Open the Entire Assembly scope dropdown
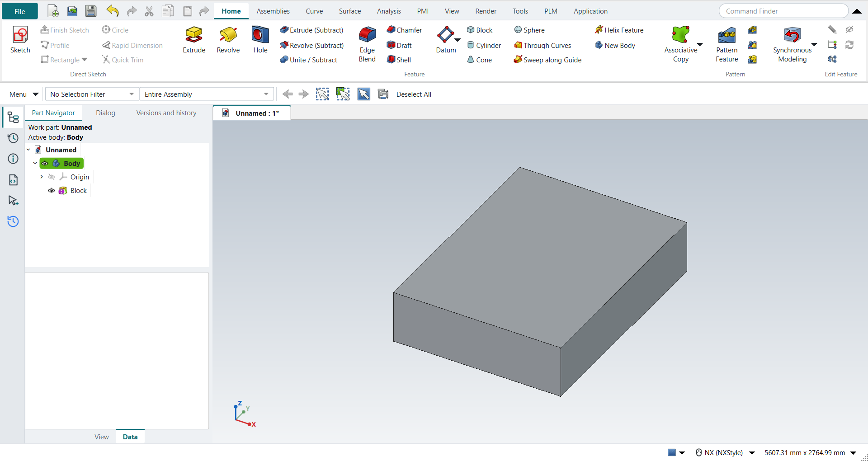868x461 pixels. (207, 94)
